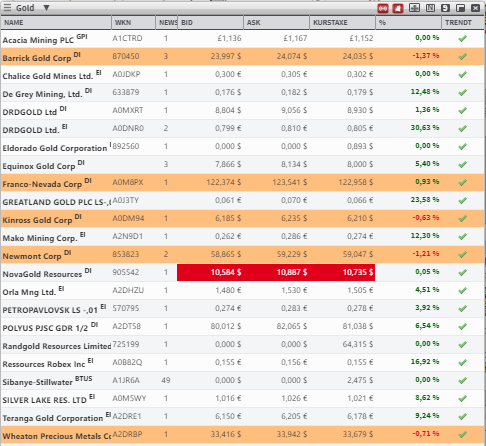Click the trend checkmark for Barrick Gold Corp

462,57
